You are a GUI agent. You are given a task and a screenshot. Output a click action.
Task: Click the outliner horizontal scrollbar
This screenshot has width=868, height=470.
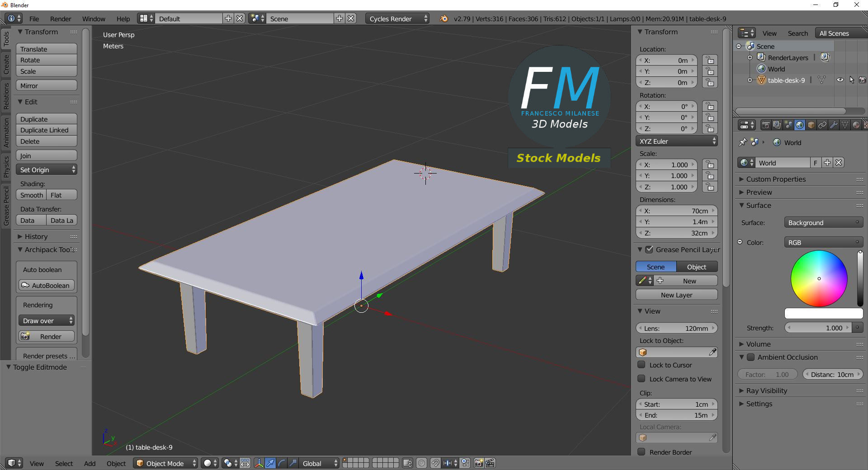click(x=790, y=111)
